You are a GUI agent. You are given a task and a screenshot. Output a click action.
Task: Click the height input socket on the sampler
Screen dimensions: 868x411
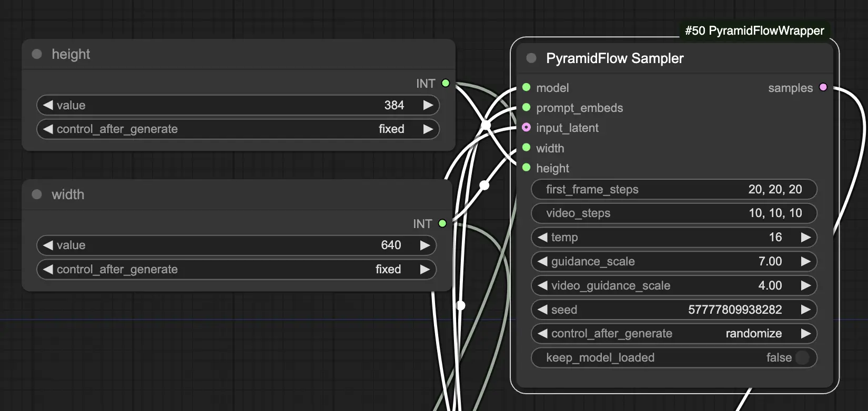point(526,168)
